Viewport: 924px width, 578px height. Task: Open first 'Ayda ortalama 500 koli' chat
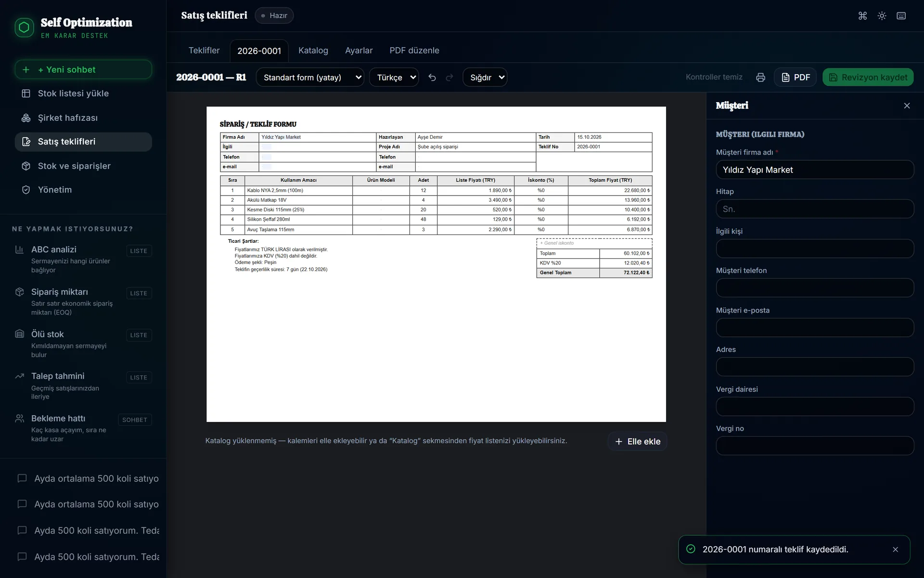pos(88,478)
